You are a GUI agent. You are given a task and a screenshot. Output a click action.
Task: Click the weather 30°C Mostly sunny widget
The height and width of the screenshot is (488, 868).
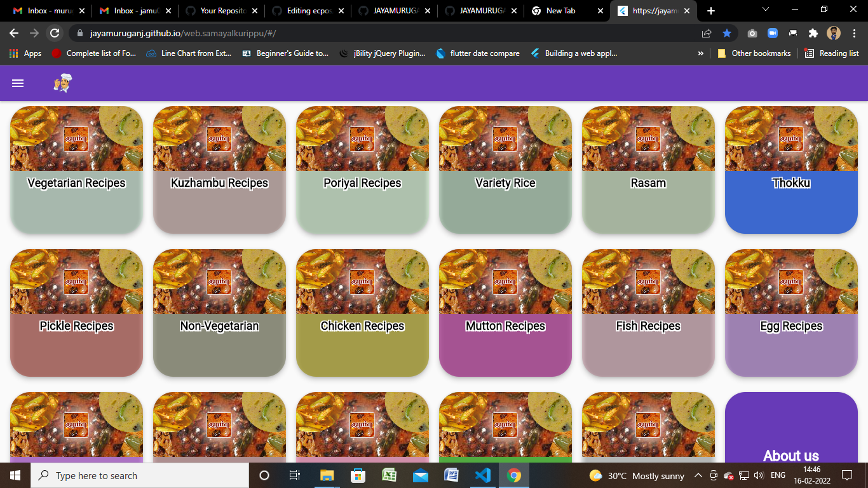[x=637, y=475]
